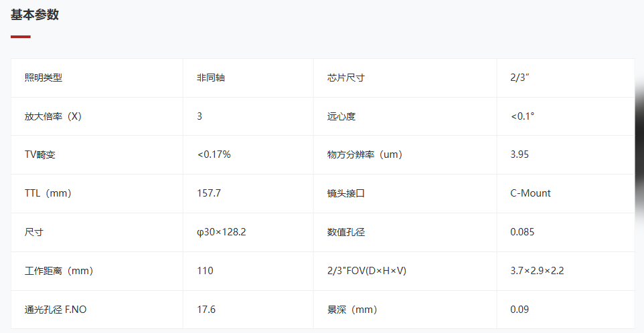Click the TTL（mm）label
The height and width of the screenshot is (333, 644).
tap(48, 193)
